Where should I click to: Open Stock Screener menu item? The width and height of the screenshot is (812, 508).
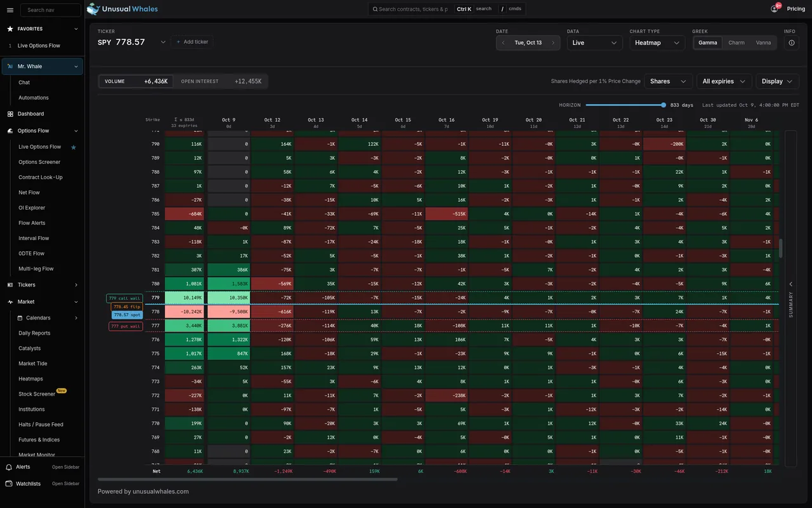tap(36, 394)
